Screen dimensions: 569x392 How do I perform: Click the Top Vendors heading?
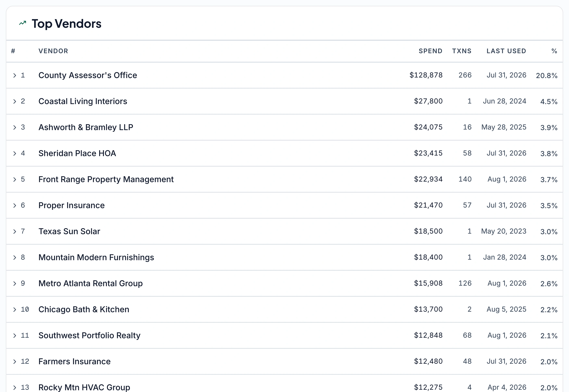(66, 24)
